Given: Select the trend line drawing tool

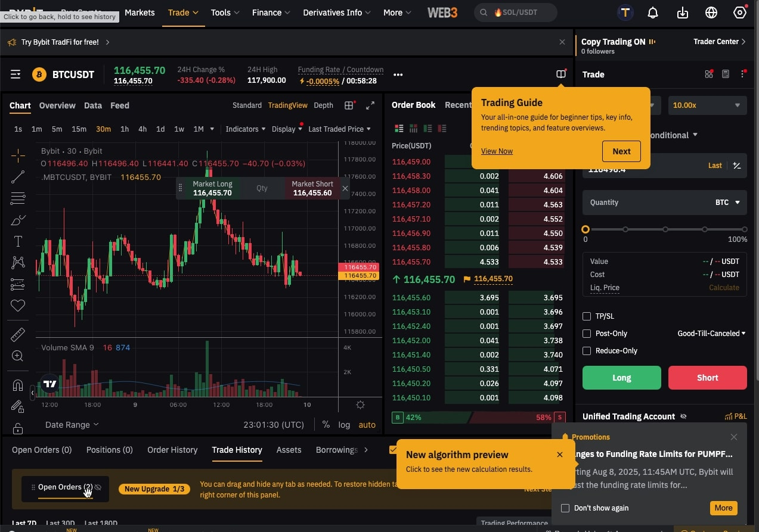Looking at the screenshot, I should (x=18, y=176).
